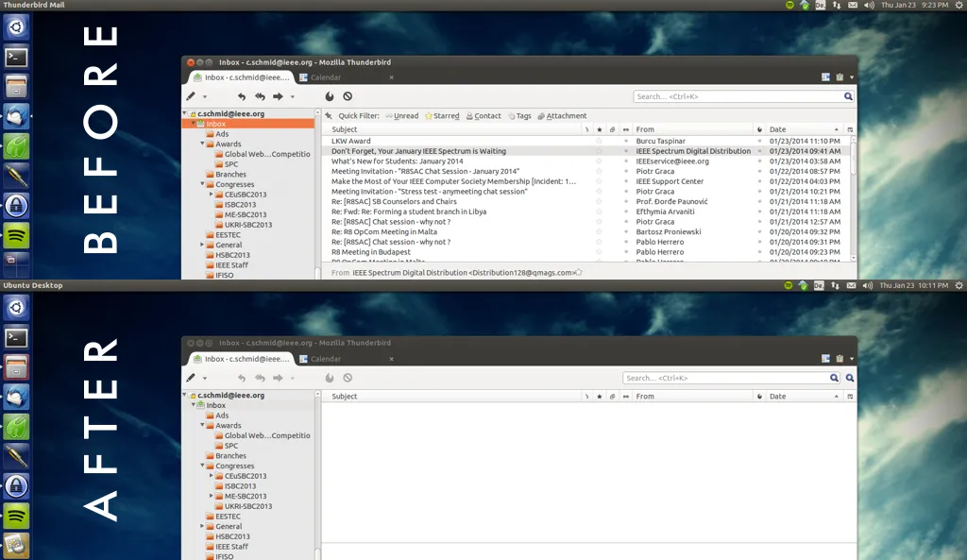Collapse Awards folder in BEFORE folder tree
The width and height of the screenshot is (967, 560).
coord(202,144)
